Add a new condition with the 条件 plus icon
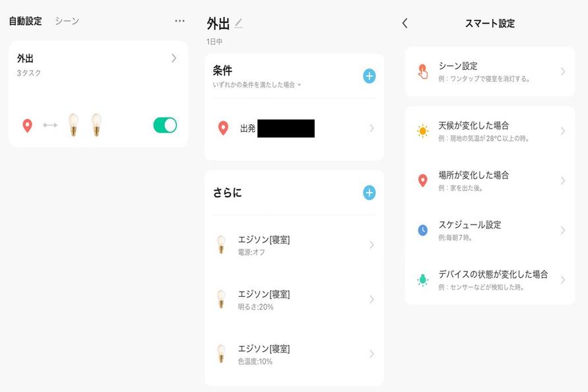 point(369,77)
